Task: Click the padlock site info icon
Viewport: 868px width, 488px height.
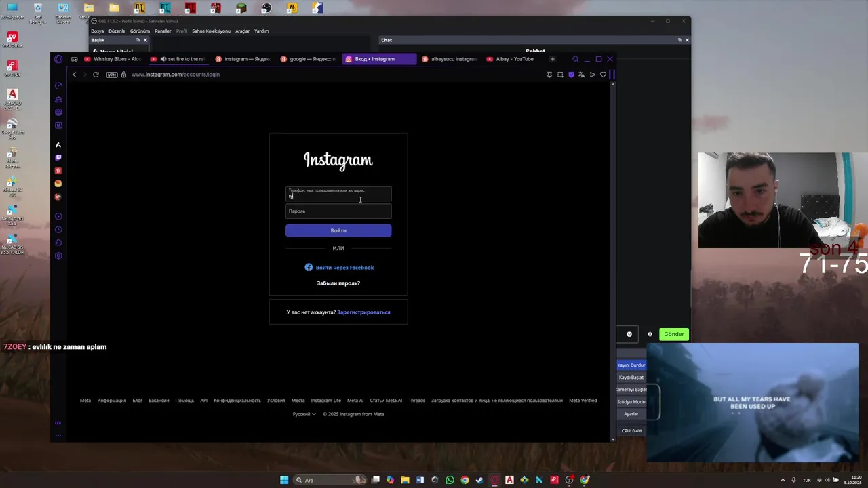Action: (x=123, y=75)
